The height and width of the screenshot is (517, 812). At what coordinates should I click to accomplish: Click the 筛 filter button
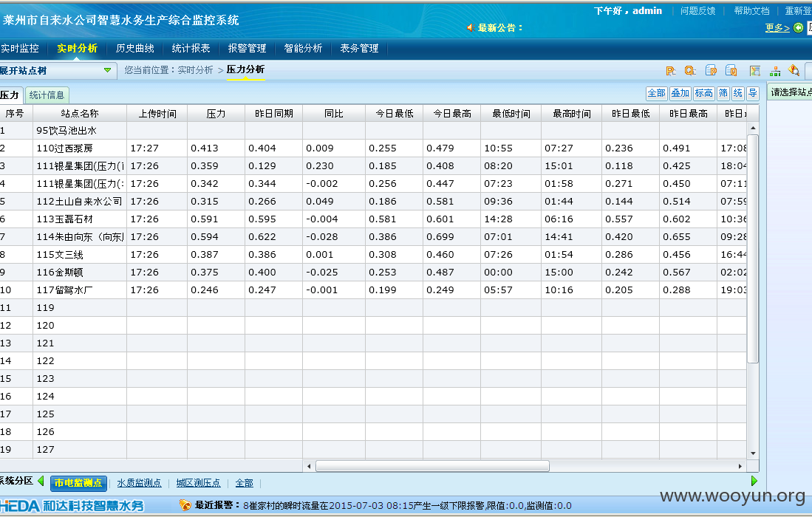tap(723, 93)
